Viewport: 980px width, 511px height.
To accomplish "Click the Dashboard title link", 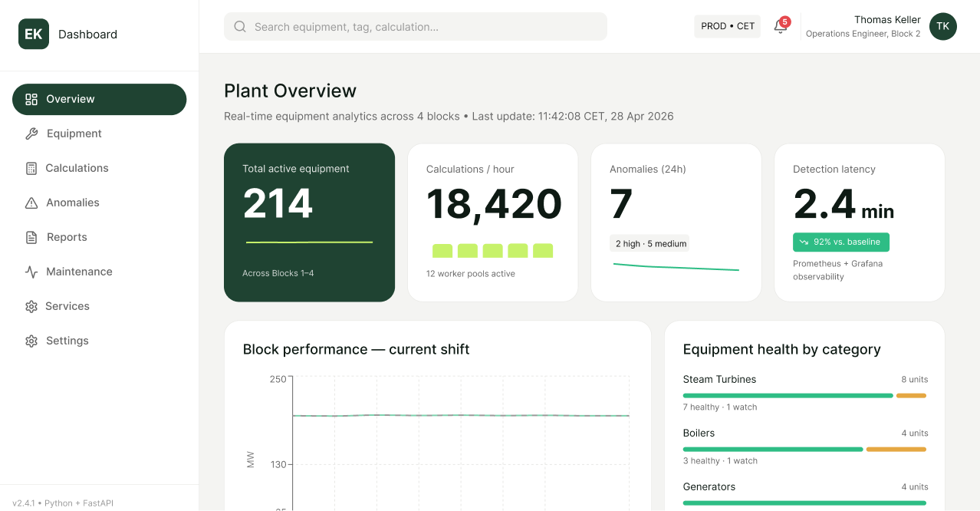I will pyautogui.click(x=87, y=34).
